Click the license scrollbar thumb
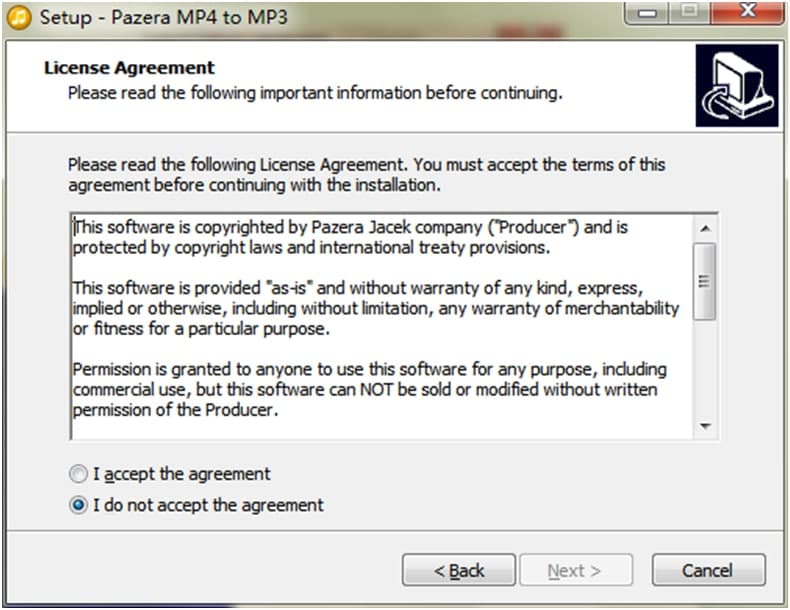This screenshot has width=790, height=610. (706, 280)
